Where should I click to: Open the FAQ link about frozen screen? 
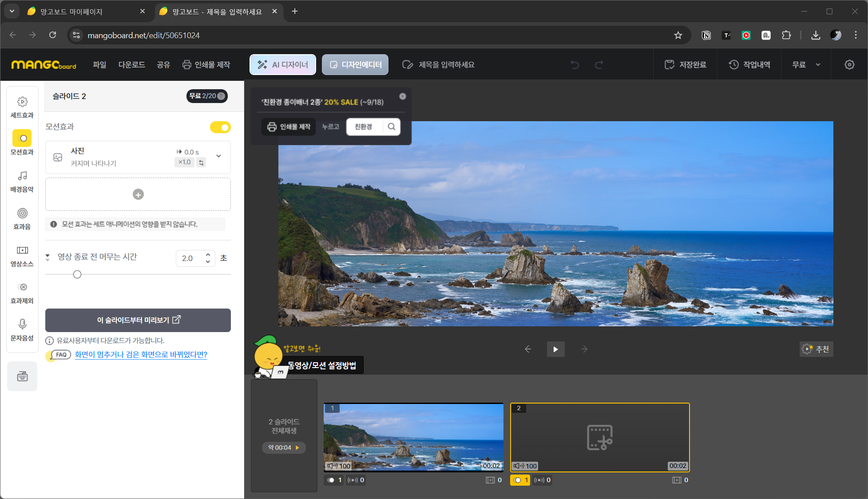141,354
